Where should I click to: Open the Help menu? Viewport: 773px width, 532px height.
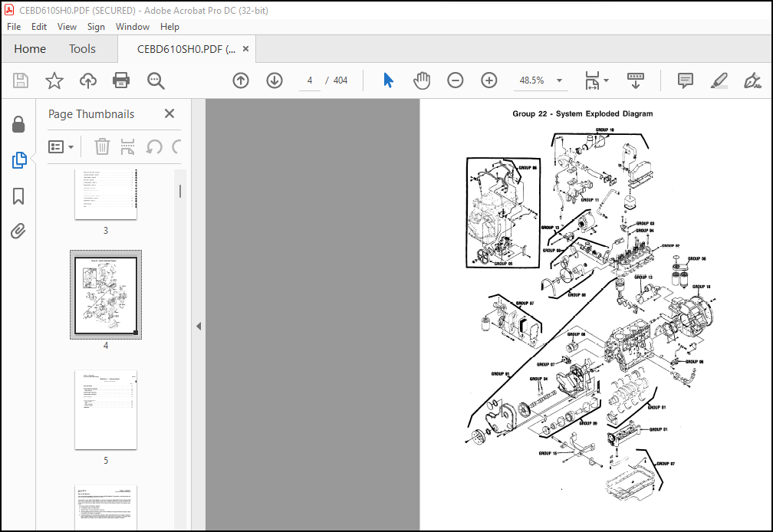click(x=169, y=27)
